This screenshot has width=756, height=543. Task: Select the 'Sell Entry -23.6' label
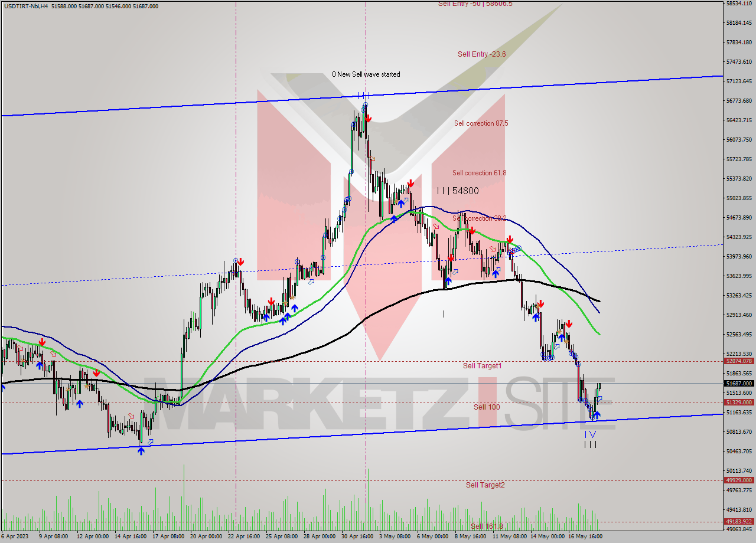[481, 54]
